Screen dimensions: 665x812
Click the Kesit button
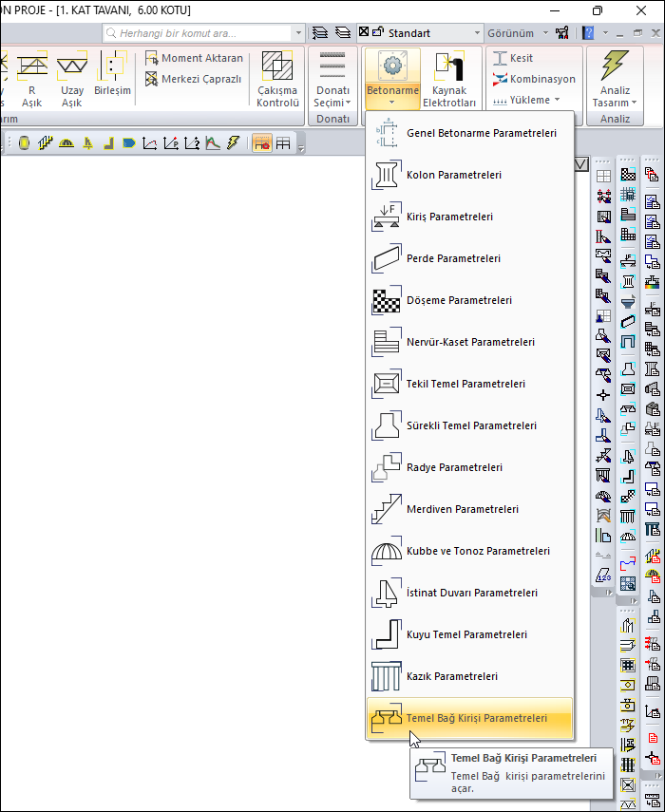coord(512,58)
